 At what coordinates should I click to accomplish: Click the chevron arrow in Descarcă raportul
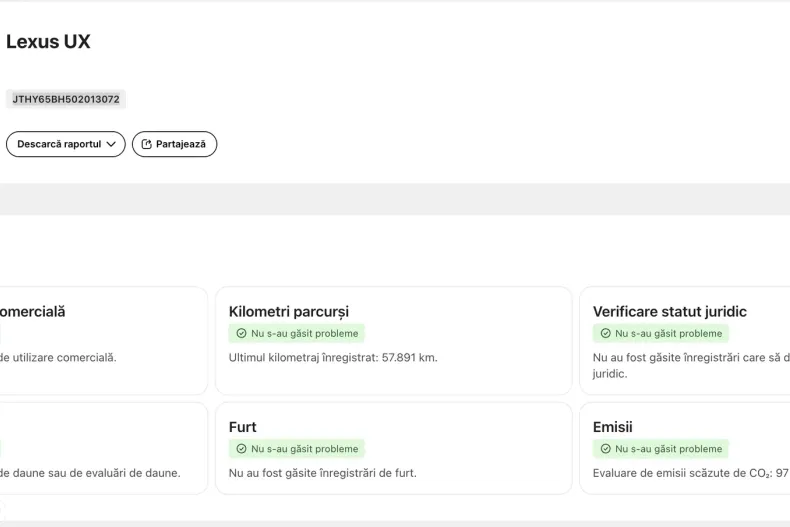click(110, 144)
